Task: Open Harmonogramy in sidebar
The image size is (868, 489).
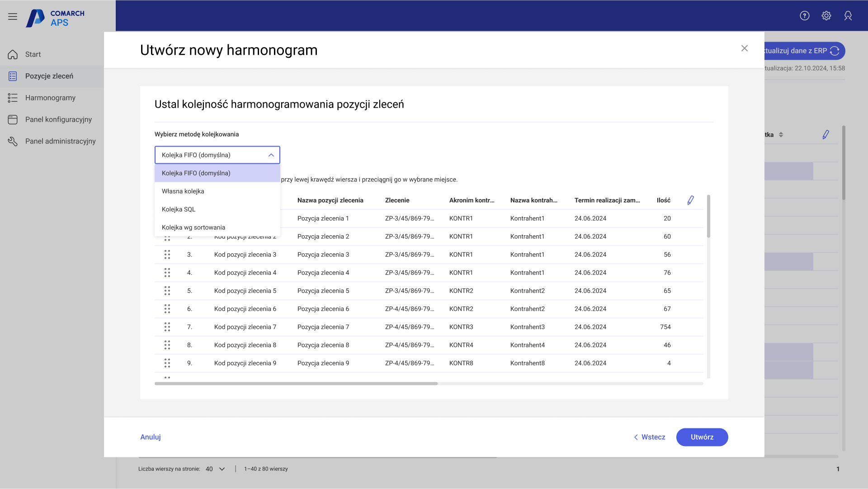Action: click(x=50, y=98)
